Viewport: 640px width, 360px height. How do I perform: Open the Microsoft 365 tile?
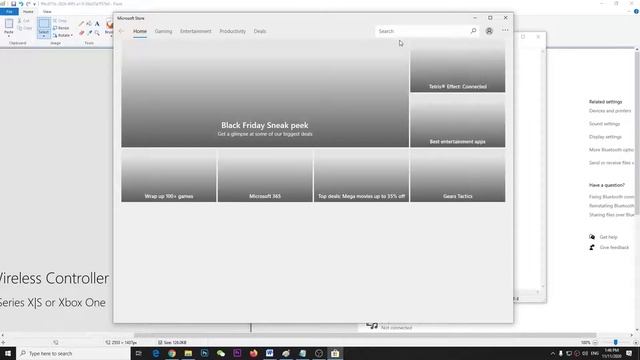tap(265, 176)
